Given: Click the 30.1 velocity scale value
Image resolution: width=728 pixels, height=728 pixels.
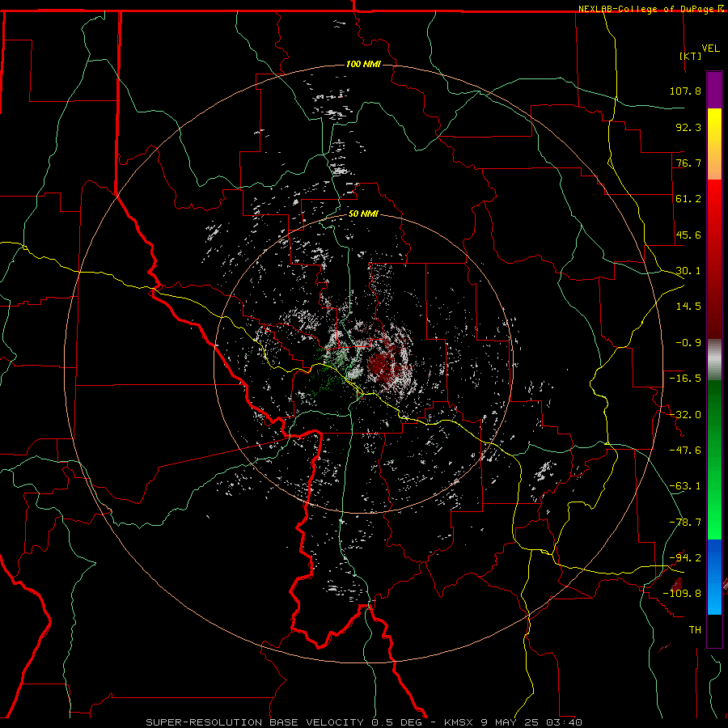Looking at the screenshot, I should tap(688, 271).
